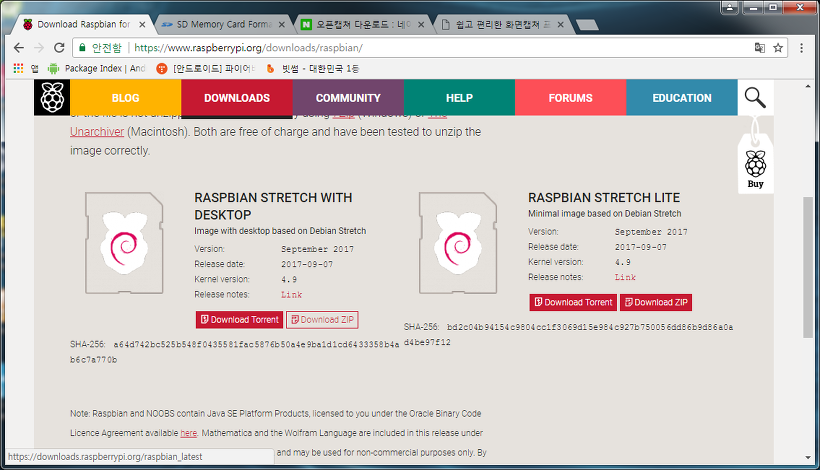820x470 pixels.
Task: Download Torrent for Raspbian Stretch Lite
Action: tap(573, 302)
